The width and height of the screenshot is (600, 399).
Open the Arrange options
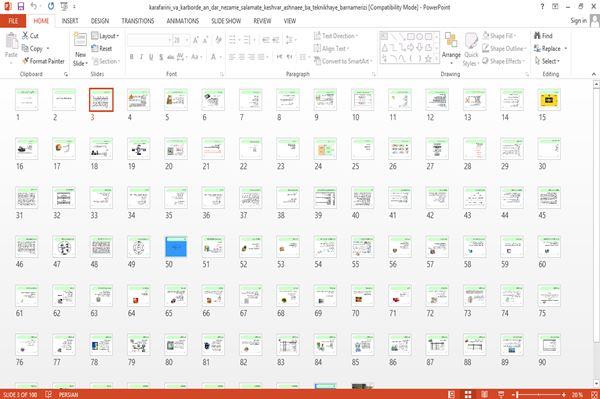click(451, 48)
